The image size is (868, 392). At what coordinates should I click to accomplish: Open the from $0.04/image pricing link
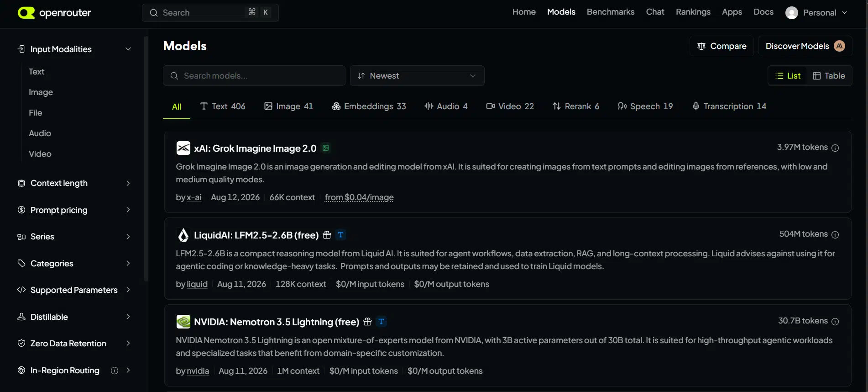point(359,197)
